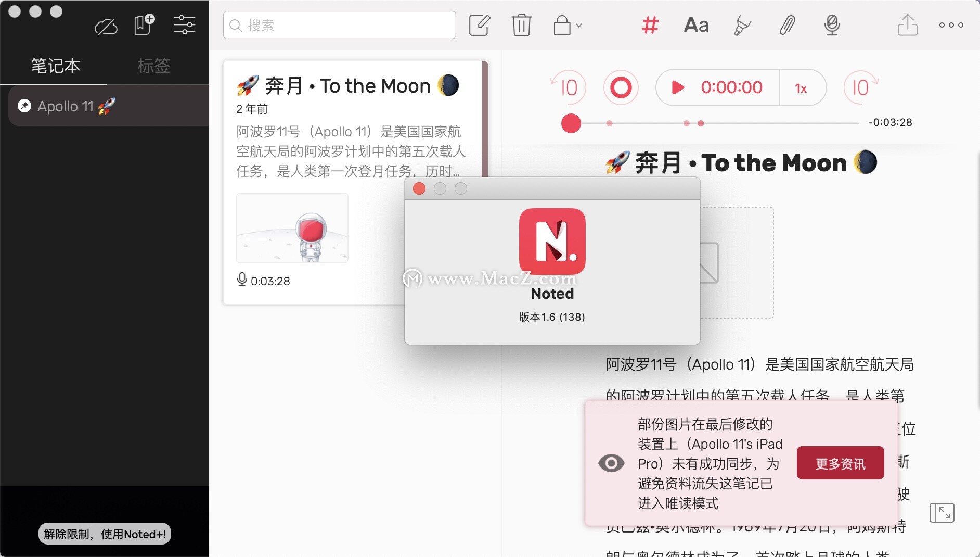Open the share export menu
The image size is (980, 557).
908,25
